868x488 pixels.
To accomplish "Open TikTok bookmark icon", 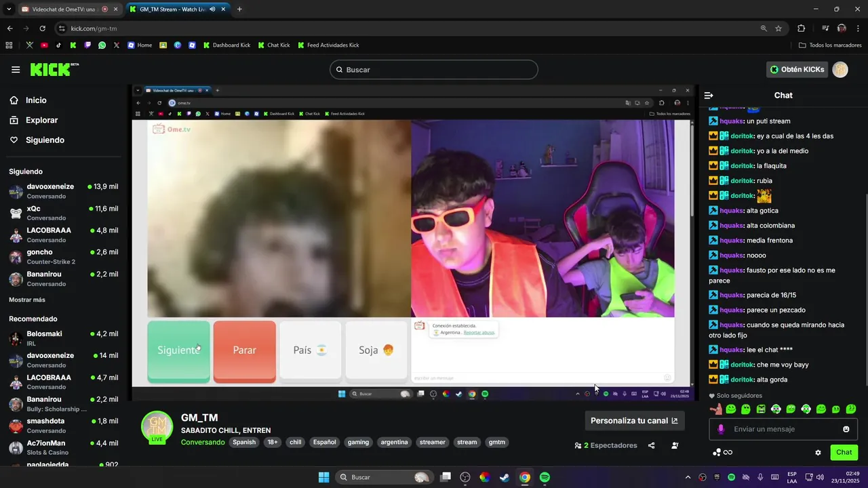I will (58, 45).
